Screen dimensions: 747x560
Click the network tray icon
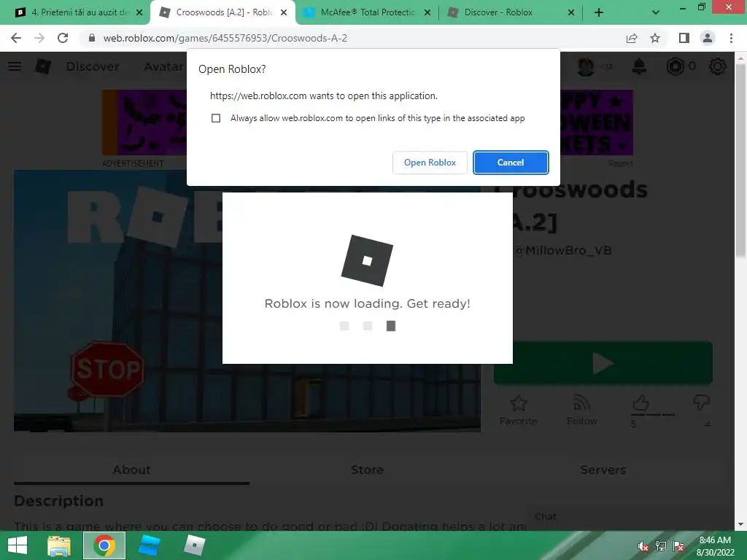[661, 546]
